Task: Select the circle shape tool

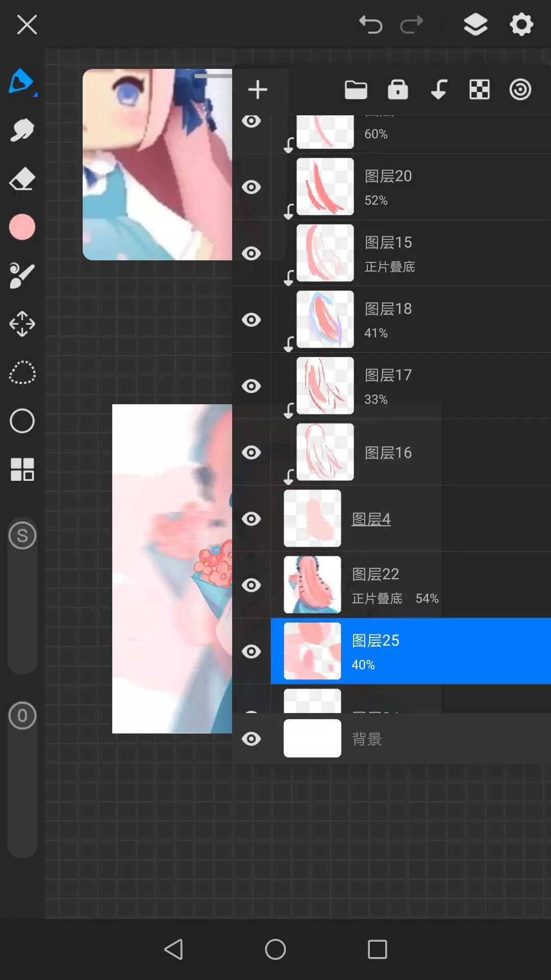Action: click(22, 421)
